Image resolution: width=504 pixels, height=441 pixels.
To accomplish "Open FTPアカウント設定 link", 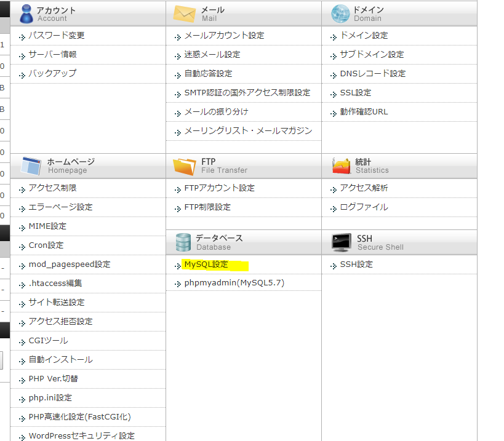I will (x=220, y=188).
